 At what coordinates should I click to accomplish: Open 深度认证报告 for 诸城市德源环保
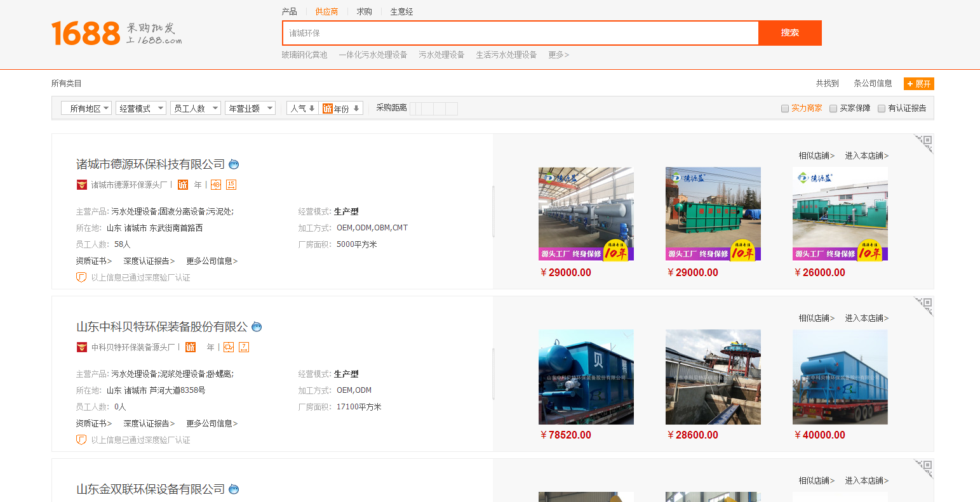tap(149, 261)
